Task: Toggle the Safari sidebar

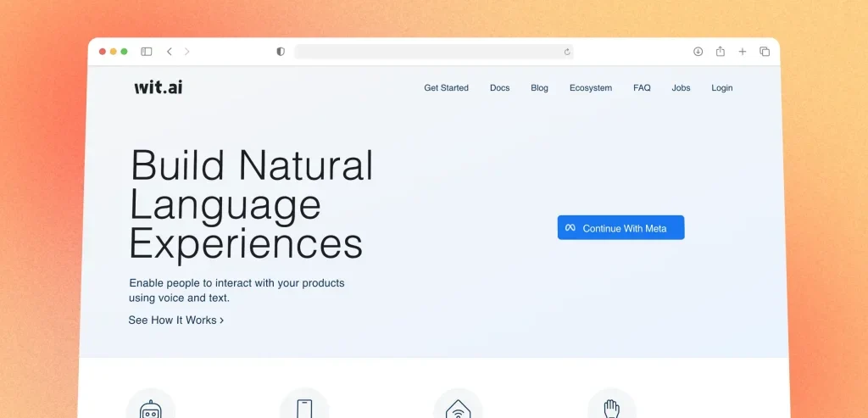Action: coord(147,52)
